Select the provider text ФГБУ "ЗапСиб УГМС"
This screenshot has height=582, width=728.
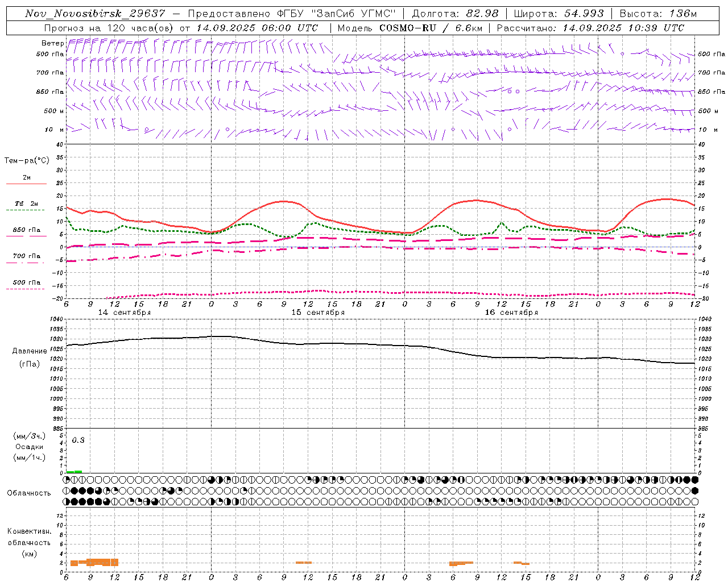pyautogui.click(x=337, y=14)
